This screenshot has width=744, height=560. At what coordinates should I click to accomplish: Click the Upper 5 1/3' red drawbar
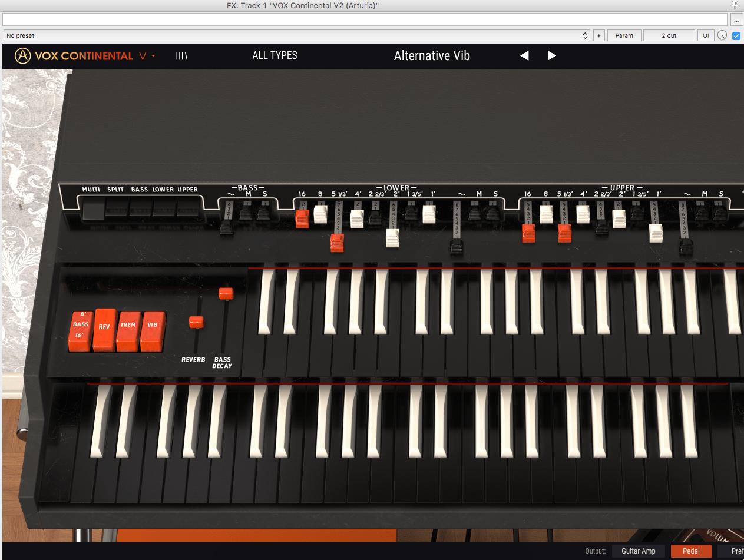[x=564, y=233]
